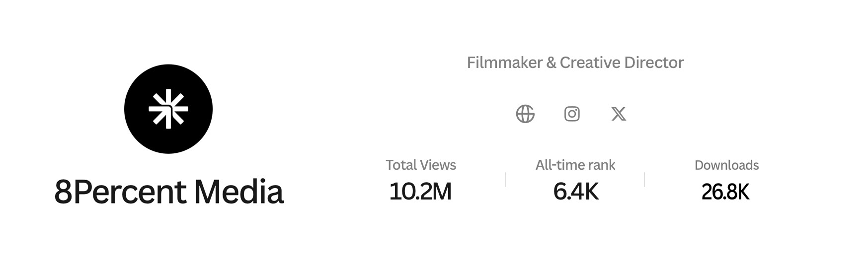Viewport: 868px width, 267px height.
Task: Open the X (Twitter) icon
Action: (619, 114)
